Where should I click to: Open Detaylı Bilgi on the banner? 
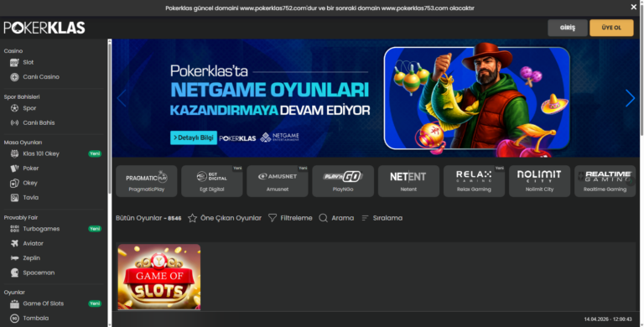[194, 138]
